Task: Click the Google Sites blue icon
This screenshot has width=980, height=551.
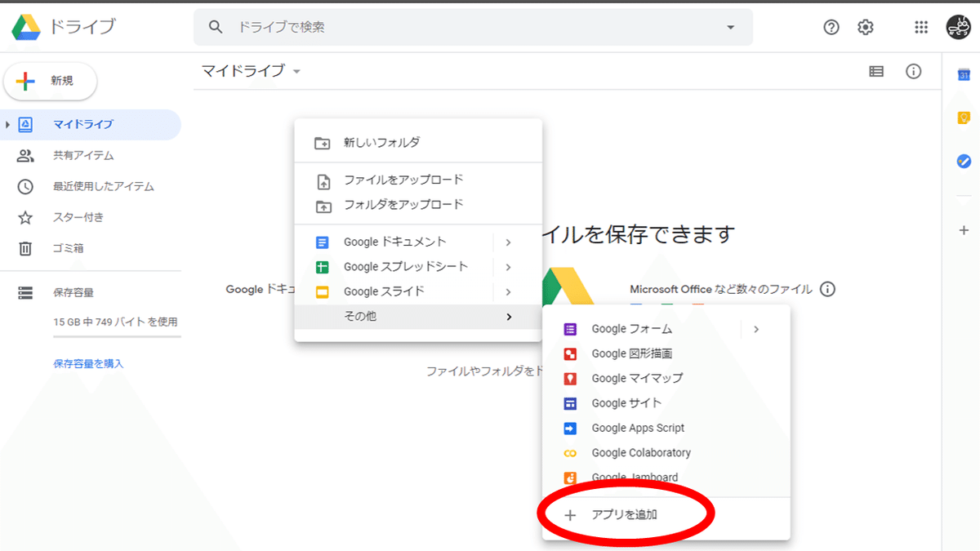Action: click(571, 403)
